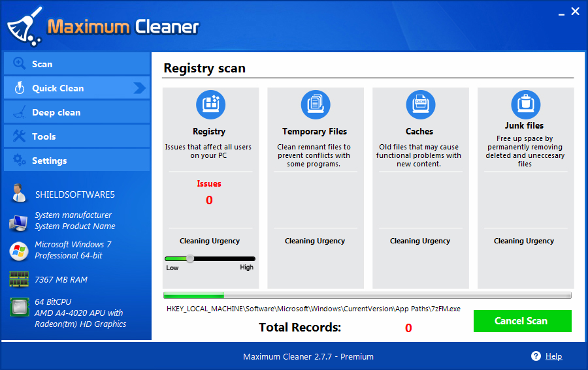Click Microsoft Windows 7 Professional 64-bit text

[x=73, y=250]
